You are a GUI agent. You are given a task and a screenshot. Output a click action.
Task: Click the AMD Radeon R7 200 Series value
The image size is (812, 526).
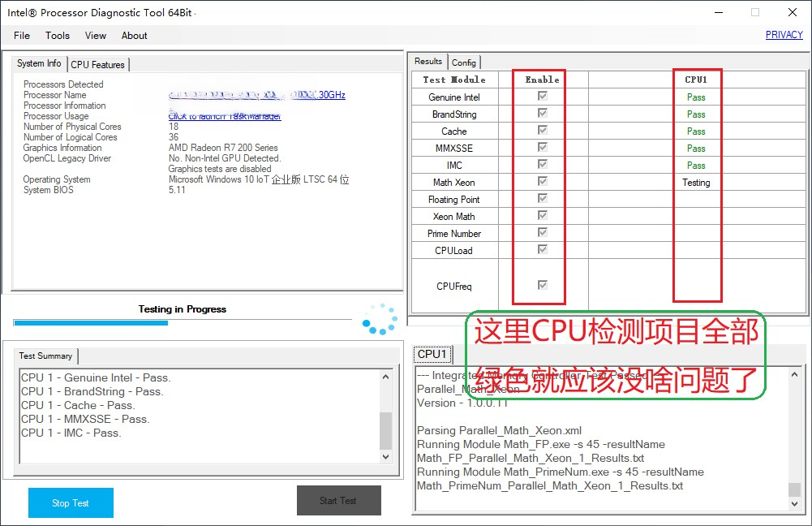223,148
